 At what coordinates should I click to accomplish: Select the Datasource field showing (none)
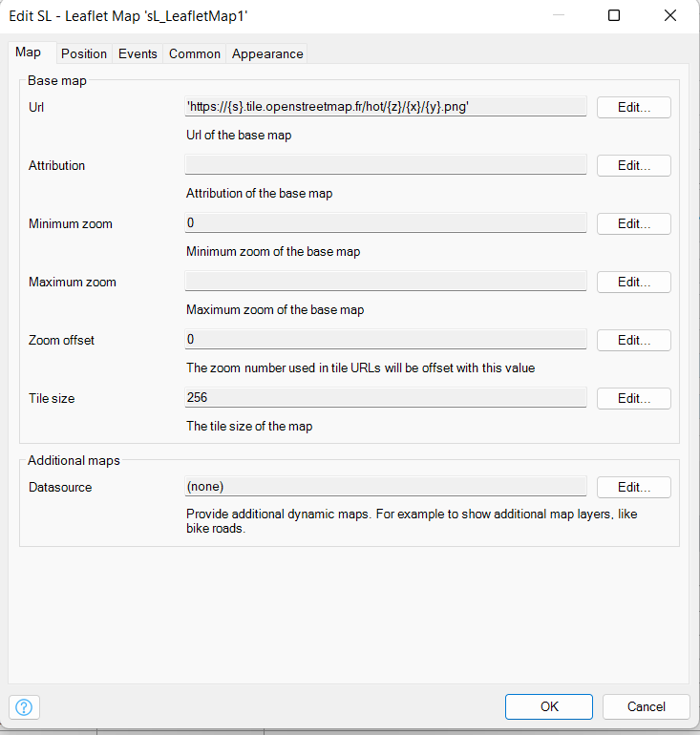coord(386,486)
